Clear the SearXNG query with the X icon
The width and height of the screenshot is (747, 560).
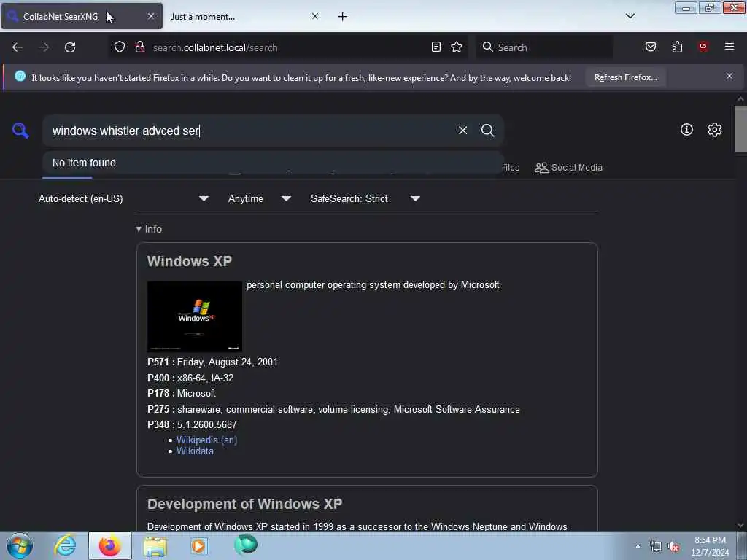(462, 130)
